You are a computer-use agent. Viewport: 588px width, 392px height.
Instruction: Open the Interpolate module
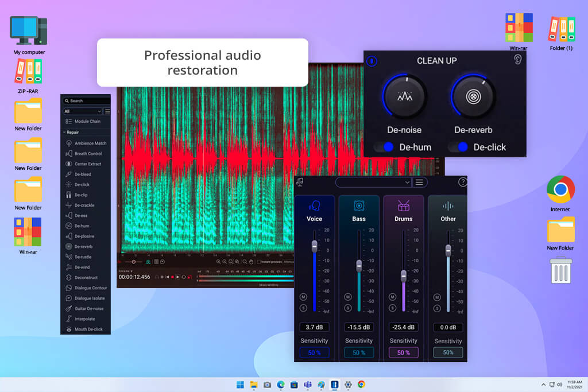80,319
